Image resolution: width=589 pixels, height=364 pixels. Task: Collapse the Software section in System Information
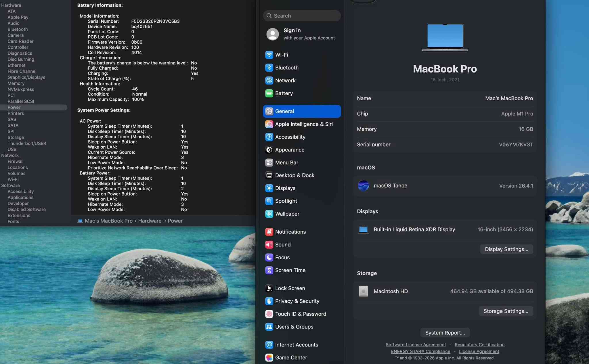tap(10, 185)
